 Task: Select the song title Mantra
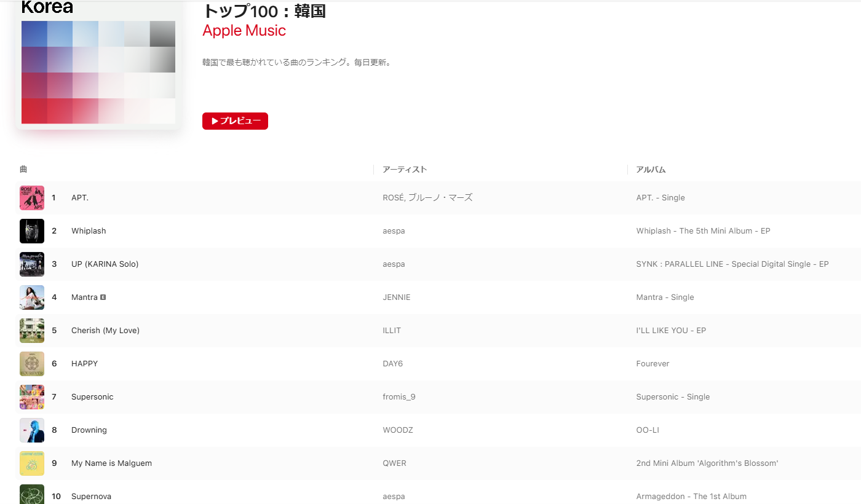tap(84, 297)
